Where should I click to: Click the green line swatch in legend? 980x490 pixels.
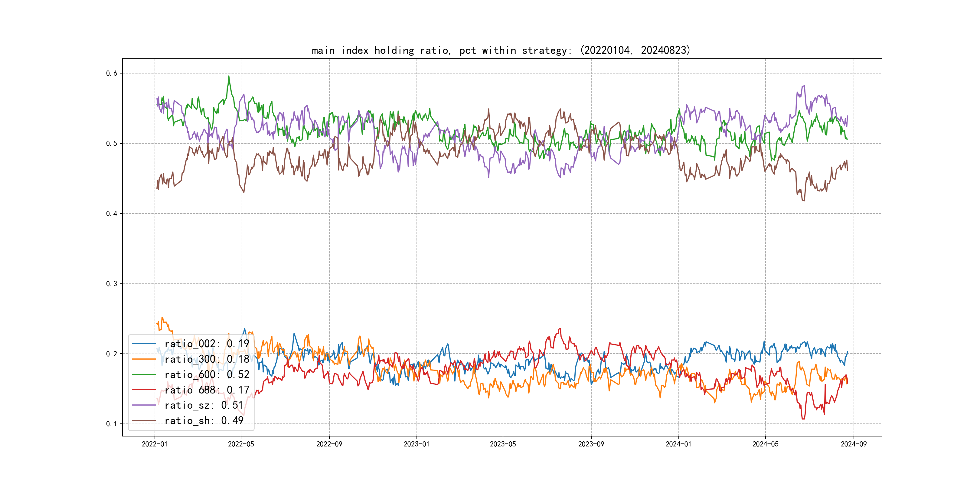[x=144, y=374]
